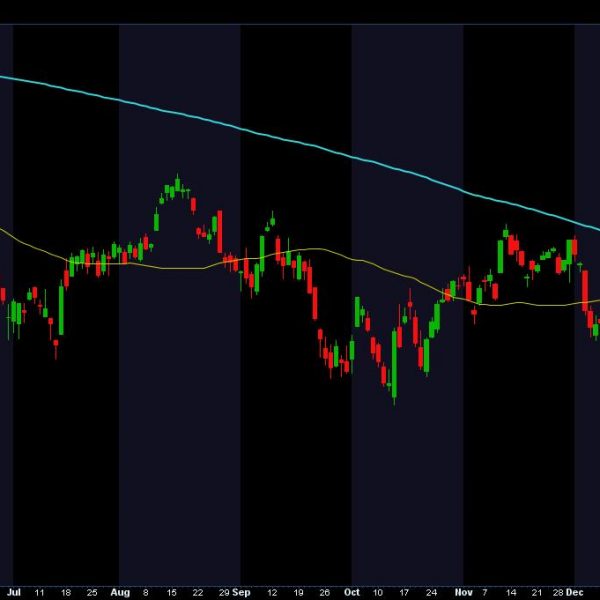The width and height of the screenshot is (600, 600).
Task: Click the Sep month label on the axis
Action: [241, 592]
